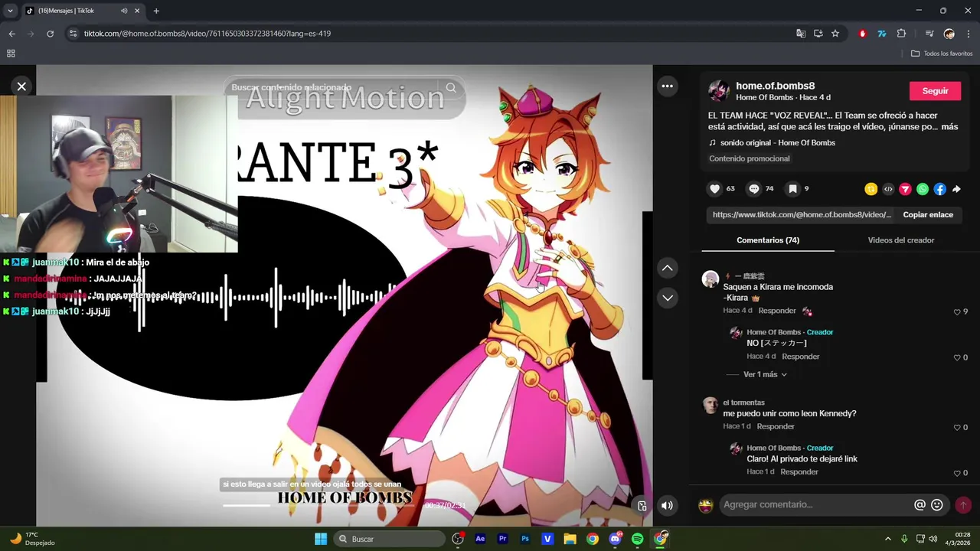Like the video with the heart icon
Viewport: 980px width, 551px height.
714,189
